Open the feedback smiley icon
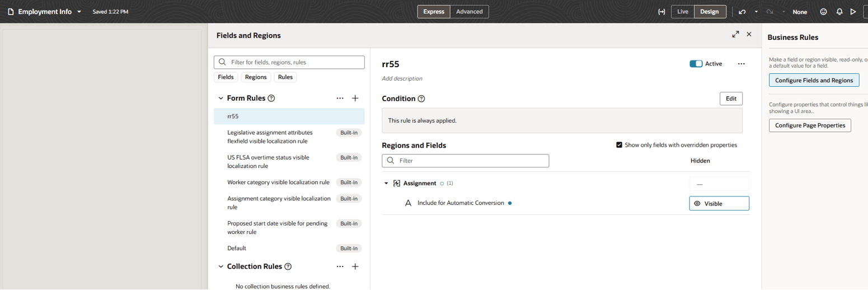Screen dimensions: 868x290 point(823,12)
